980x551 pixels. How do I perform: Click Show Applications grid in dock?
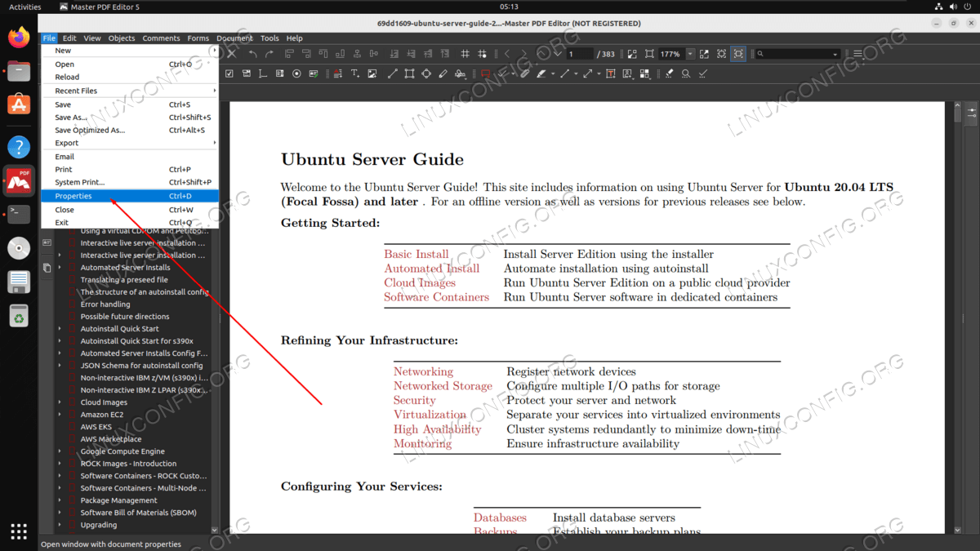pos(19,531)
